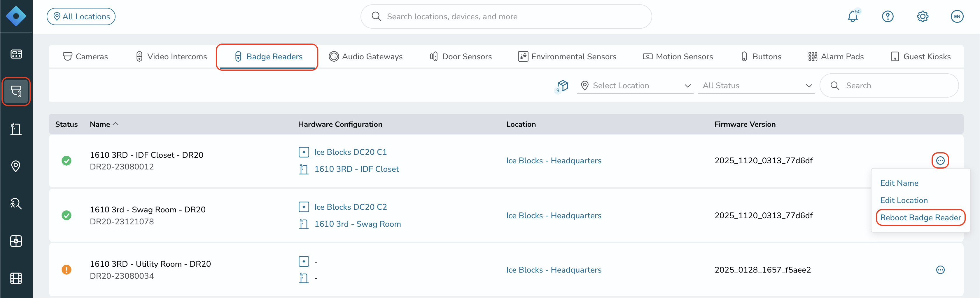980x298 pixels.
Task: Open actions menu for Utility Room DR20 row
Action: coord(940,270)
